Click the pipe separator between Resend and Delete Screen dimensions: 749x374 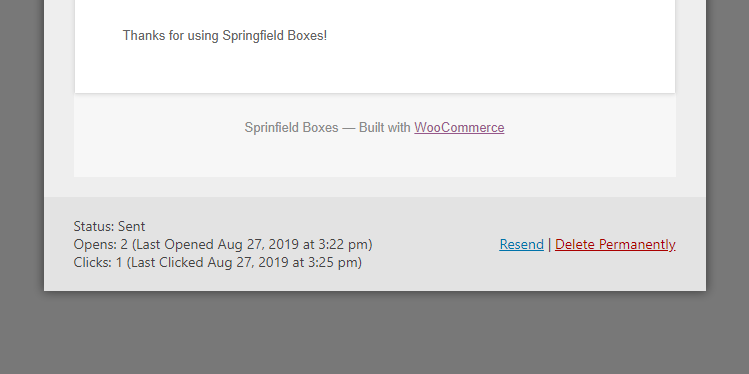[549, 244]
